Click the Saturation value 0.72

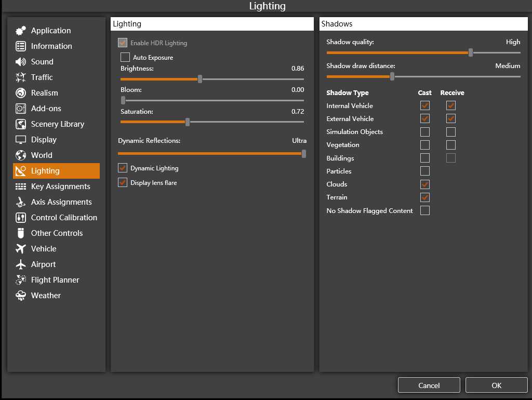[298, 111]
